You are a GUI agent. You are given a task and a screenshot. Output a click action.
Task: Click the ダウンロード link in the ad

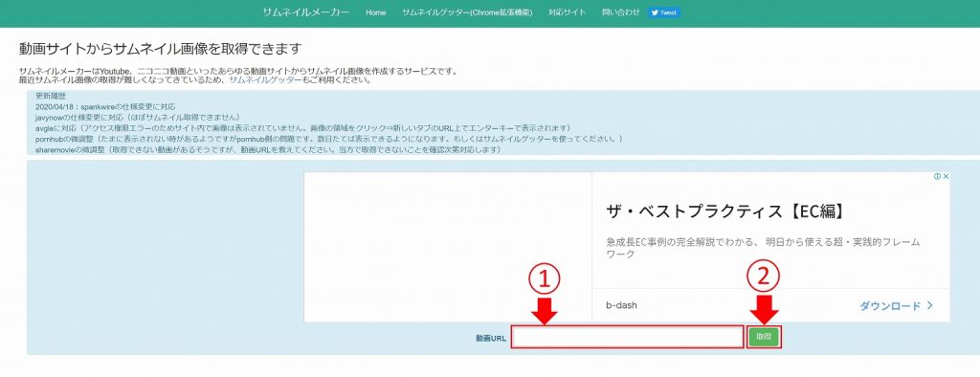coord(890,306)
